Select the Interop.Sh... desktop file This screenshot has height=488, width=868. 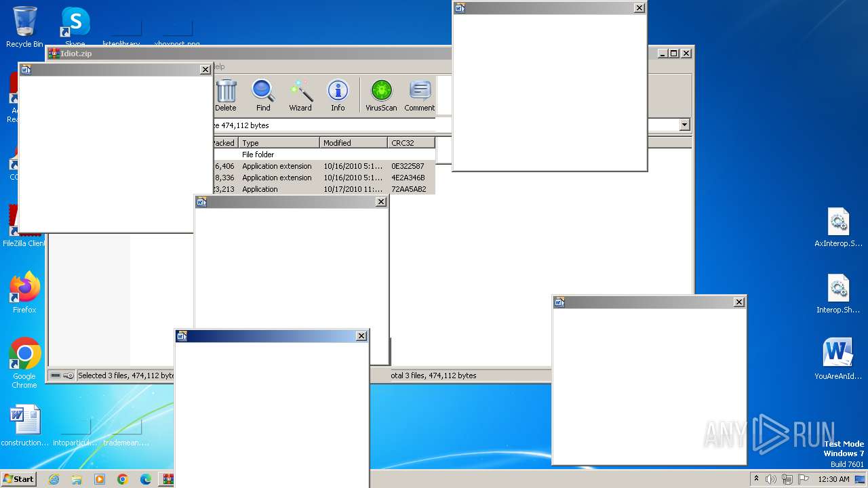[x=838, y=294]
